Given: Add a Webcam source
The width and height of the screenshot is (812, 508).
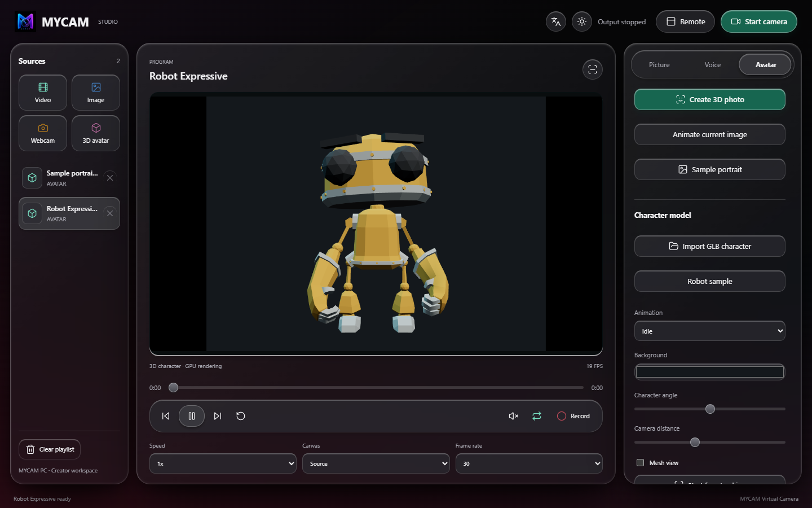Looking at the screenshot, I should (43, 133).
